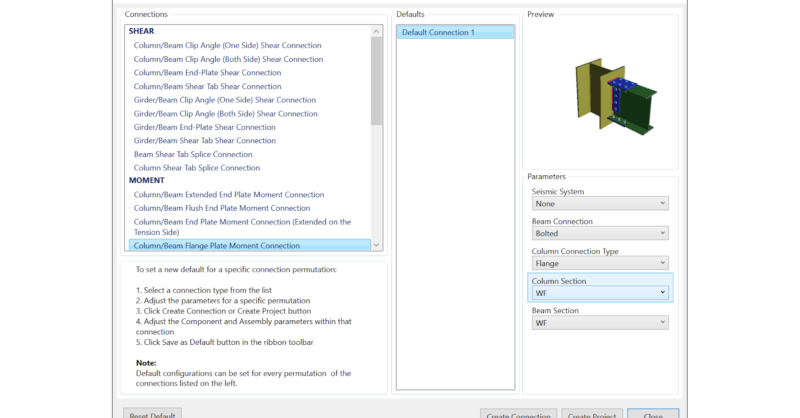Expand the Beam Section dropdown

(599, 323)
